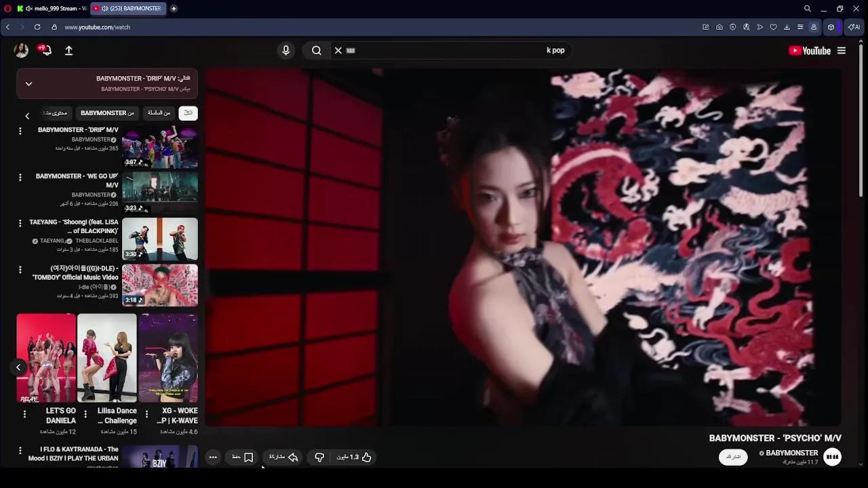Open the browser downloads icon
Screen dimensions: 868x488
point(787,27)
